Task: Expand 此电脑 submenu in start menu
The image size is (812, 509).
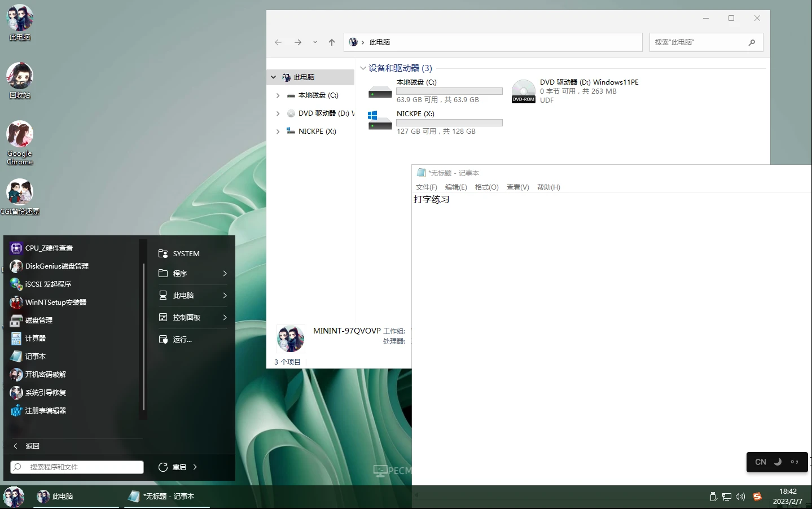Action: 225,295
